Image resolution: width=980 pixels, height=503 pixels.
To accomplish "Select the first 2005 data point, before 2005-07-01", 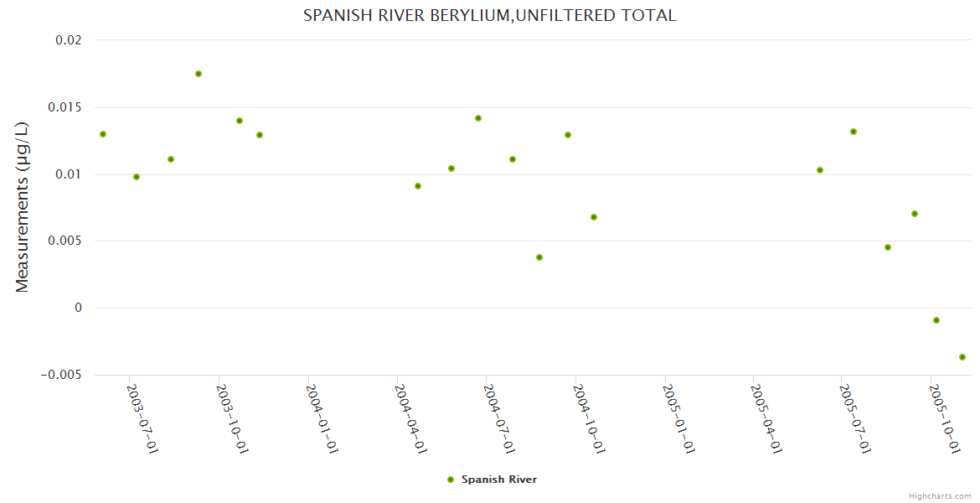I will click(x=820, y=170).
